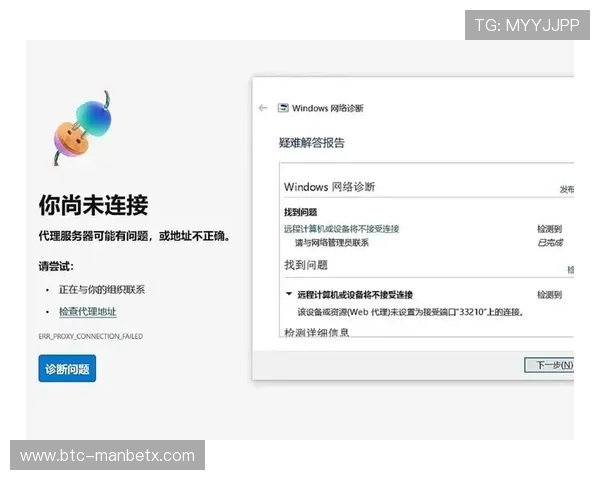The height and width of the screenshot is (480, 600).
Task: Click the disconnected plug illustration
Action: pyautogui.click(x=82, y=128)
